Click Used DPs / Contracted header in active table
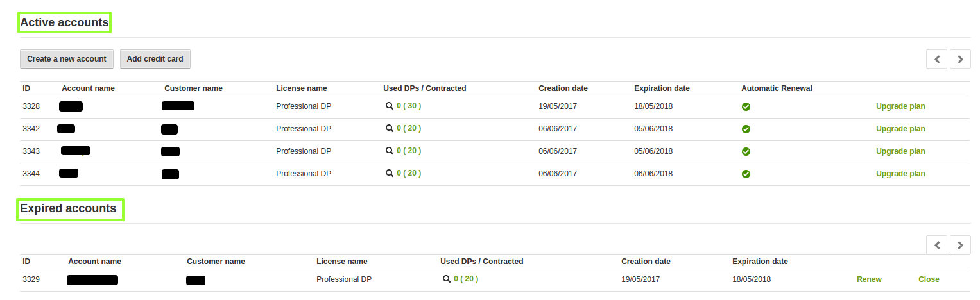The image size is (980, 300). point(425,88)
